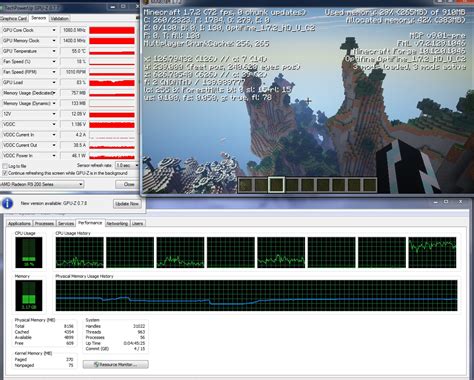This screenshot has width=474, height=380.
Task: Open Task Manager Users tab
Action: click(x=137, y=223)
